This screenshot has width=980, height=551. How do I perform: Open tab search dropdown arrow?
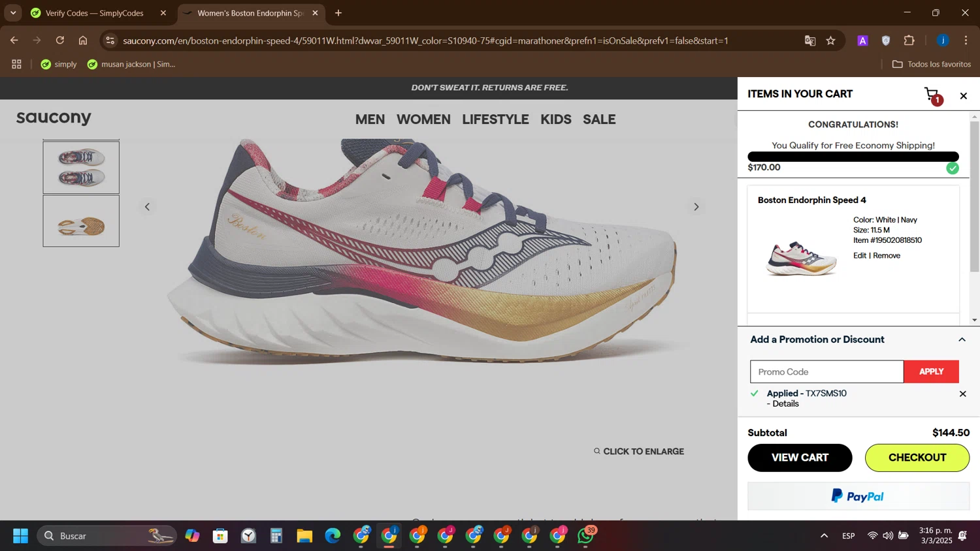tap(13, 13)
